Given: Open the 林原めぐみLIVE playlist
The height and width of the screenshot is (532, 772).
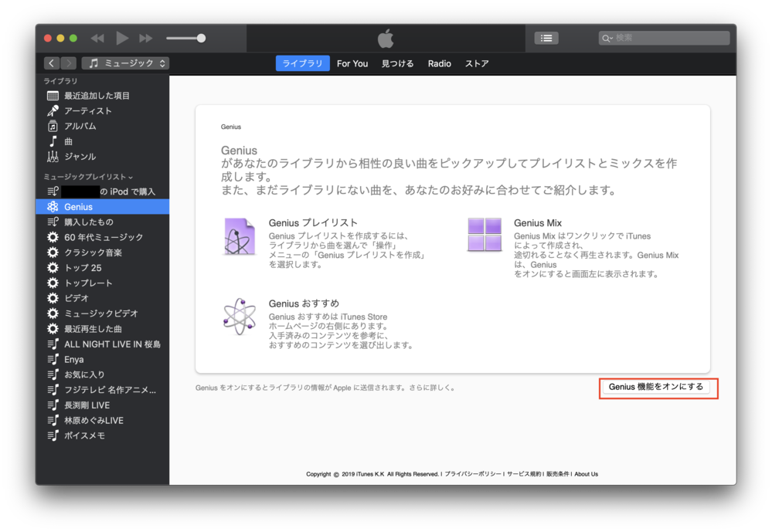Looking at the screenshot, I should [103, 420].
